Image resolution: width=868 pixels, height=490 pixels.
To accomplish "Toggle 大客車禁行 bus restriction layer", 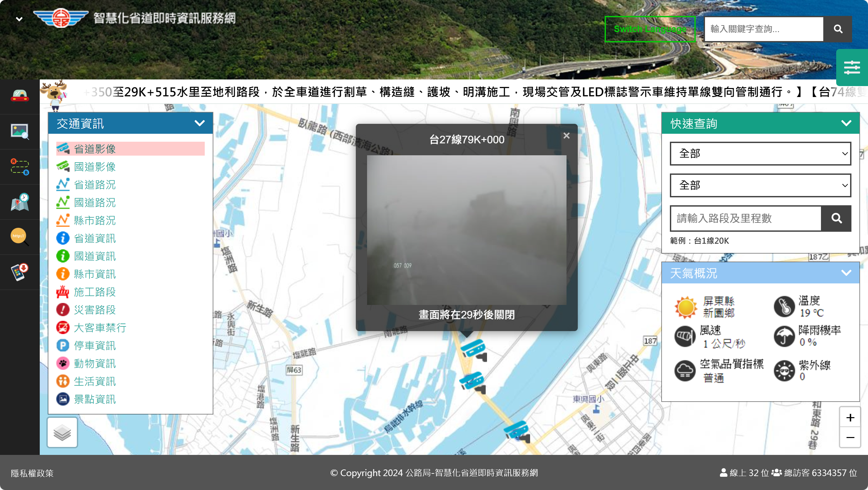I will pos(100,327).
